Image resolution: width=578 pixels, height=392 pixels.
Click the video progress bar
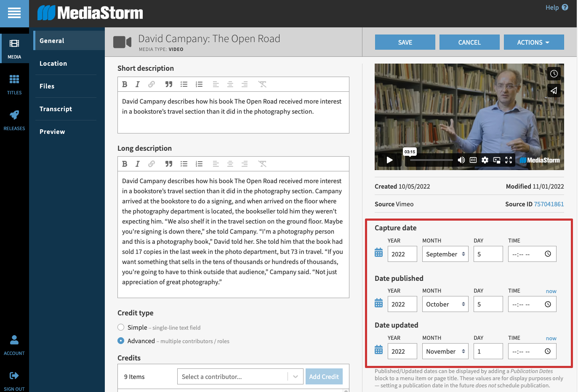point(432,160)
